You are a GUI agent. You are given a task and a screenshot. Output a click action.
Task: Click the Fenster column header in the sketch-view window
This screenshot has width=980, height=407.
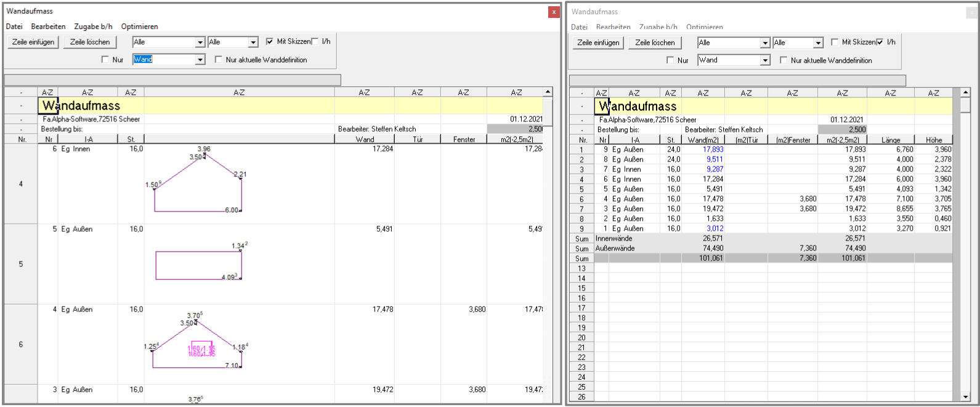click(x=464, y=139)
